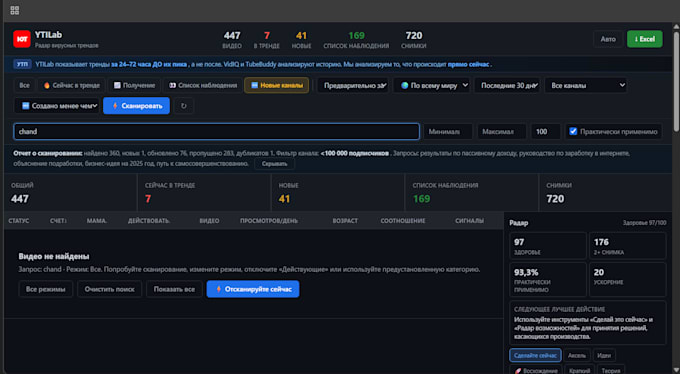
Task: Click the Все режимы button
Action: [x=46, y=289]
